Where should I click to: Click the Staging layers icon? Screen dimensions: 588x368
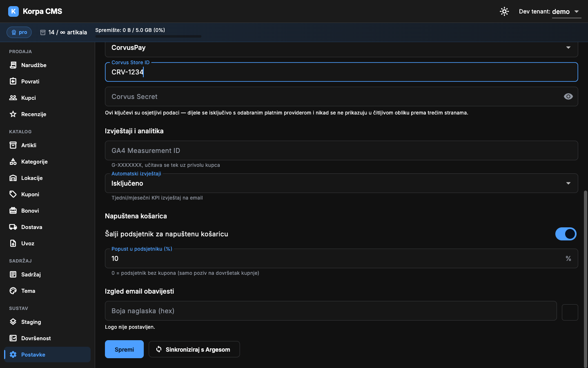click(x=13, y=322)
